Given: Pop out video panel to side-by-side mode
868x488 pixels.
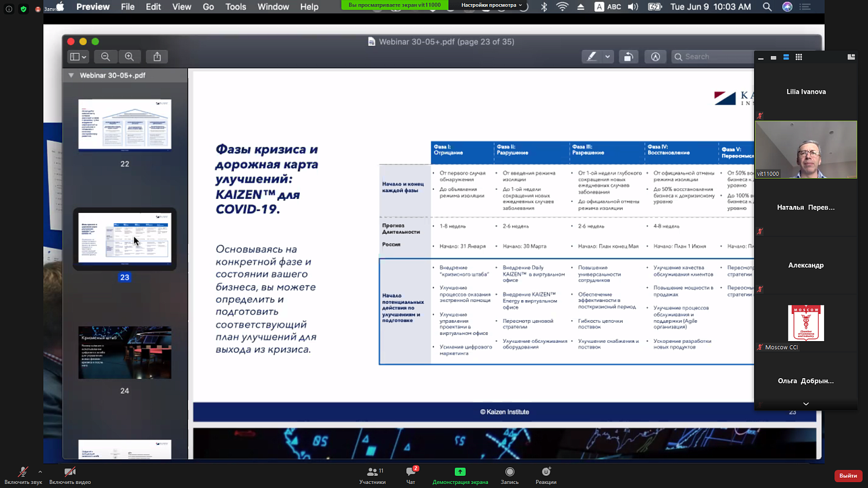Looking at the screenshot, I should pos(851,57).
